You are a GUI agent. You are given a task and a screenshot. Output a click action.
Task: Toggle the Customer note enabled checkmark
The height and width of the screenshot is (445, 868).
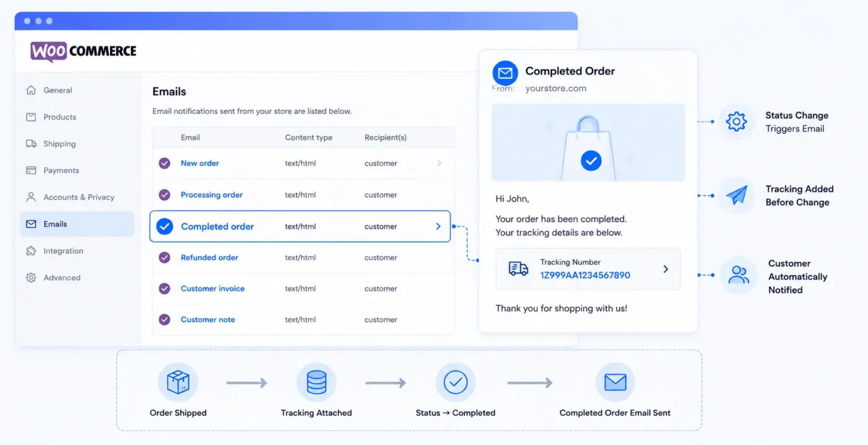(164, 320)
